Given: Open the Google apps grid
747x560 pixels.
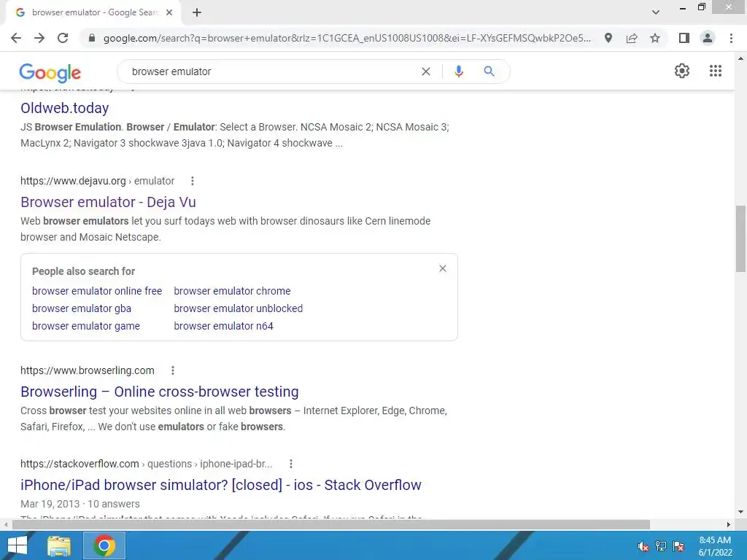Looking at the screenshot, I should (715, 71).
